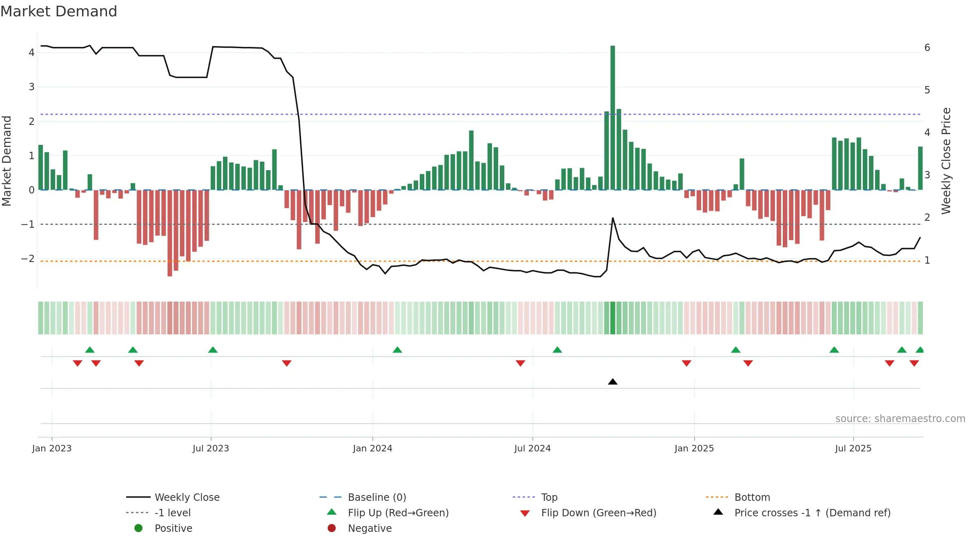Viewport: 980px width, 551px height.
Task: Toggle the Baseline (0) legend label
Action: click(x=377, y=497)
